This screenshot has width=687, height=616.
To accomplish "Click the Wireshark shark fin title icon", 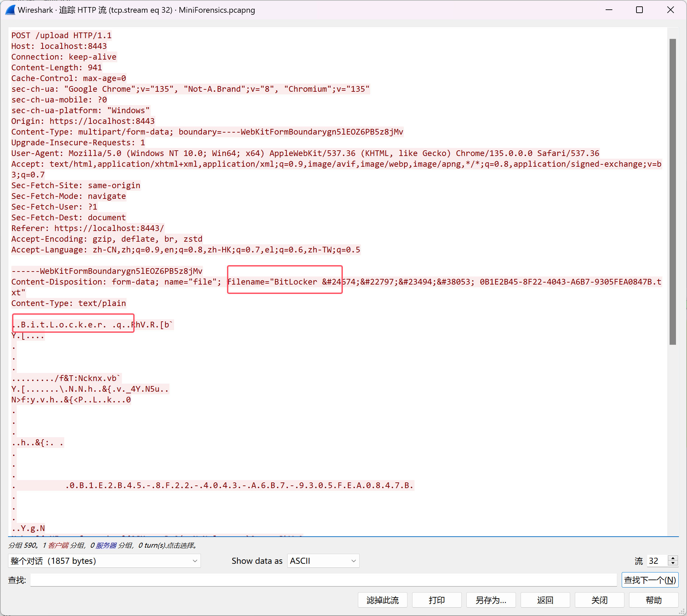I will click(x=10, y=10).
